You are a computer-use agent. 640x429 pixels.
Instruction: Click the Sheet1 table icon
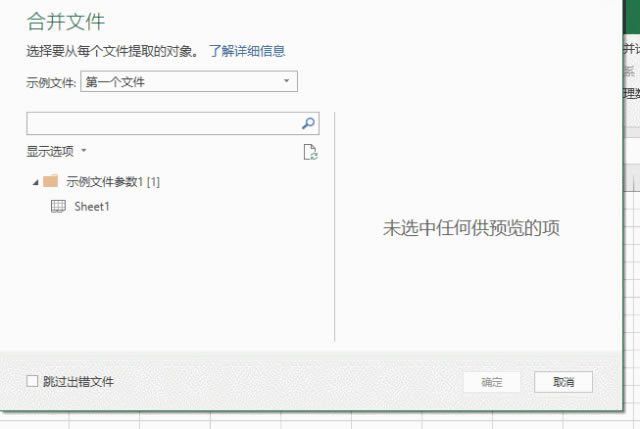tap(58, 207)
